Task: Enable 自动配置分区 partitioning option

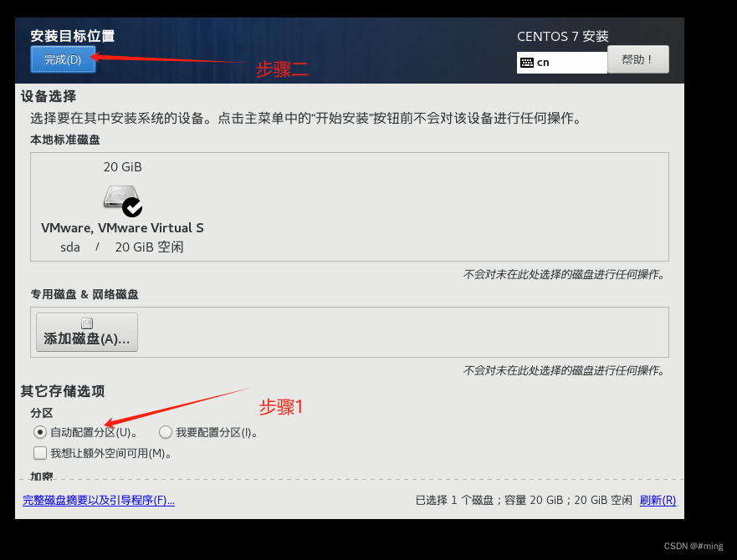Action: tap(39, 432)
